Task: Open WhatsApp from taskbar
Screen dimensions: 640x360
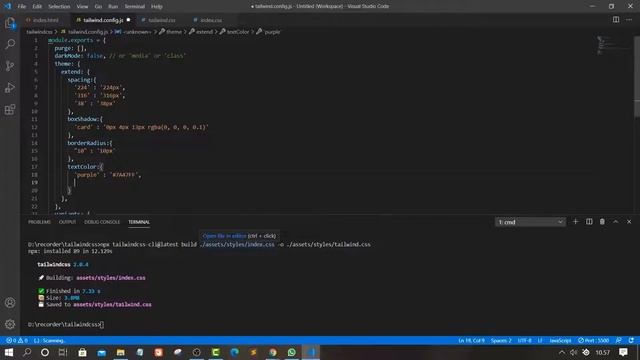Action: click(x=291, y=352)
